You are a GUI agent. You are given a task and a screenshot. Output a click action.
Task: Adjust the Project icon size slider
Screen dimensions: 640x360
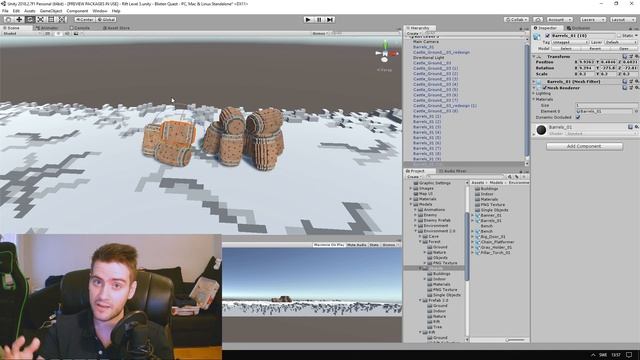tap(515, 340)
